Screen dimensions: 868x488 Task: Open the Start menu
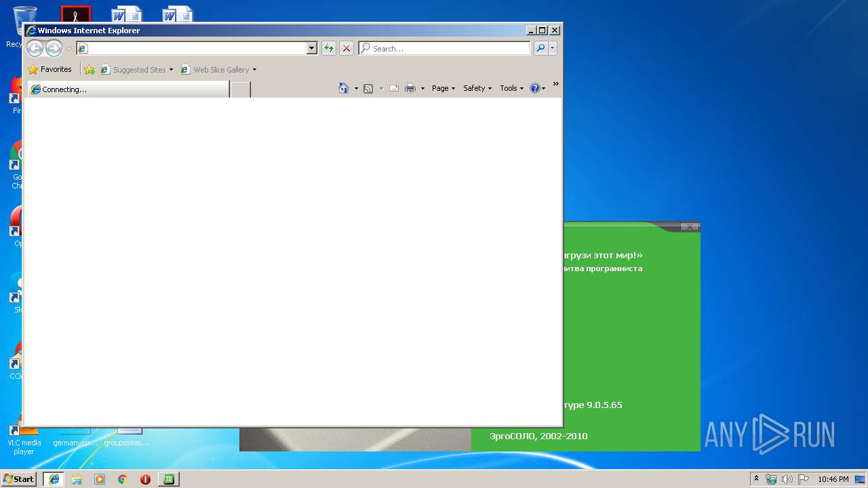tap(18, 479)
